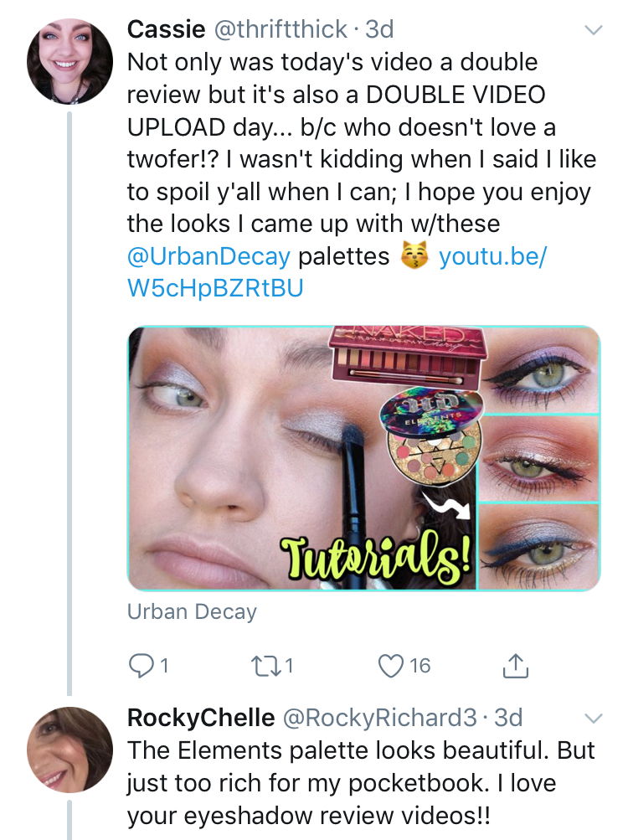Tap the @thriftthick handle
628x840 pixels.
[281, 30]
